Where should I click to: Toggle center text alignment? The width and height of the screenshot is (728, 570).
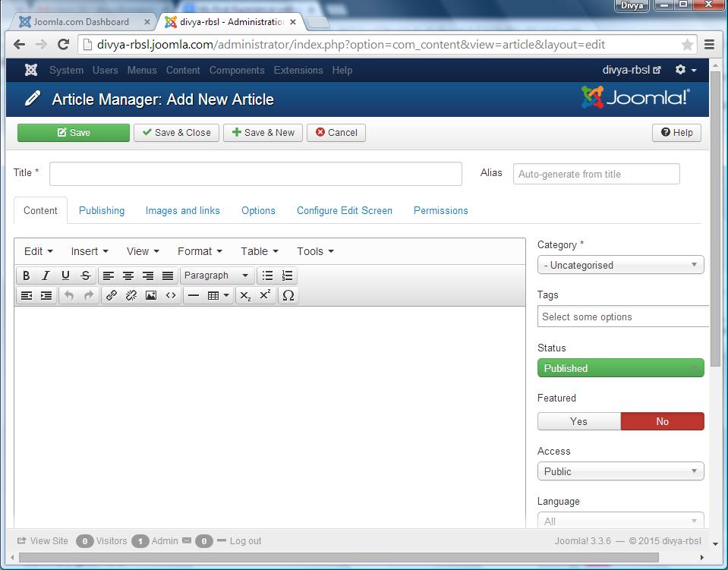(128, 276)
